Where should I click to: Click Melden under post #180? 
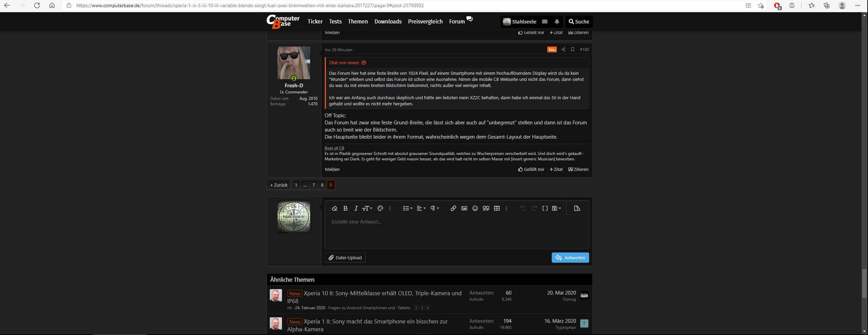[x=332, y=169]
